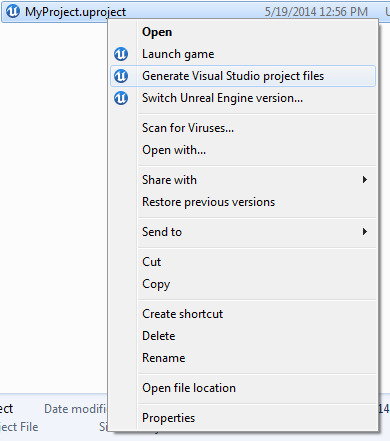390x441 pixels.
Task: Choose Switch Unreal Engine version...
Action: 243,98
